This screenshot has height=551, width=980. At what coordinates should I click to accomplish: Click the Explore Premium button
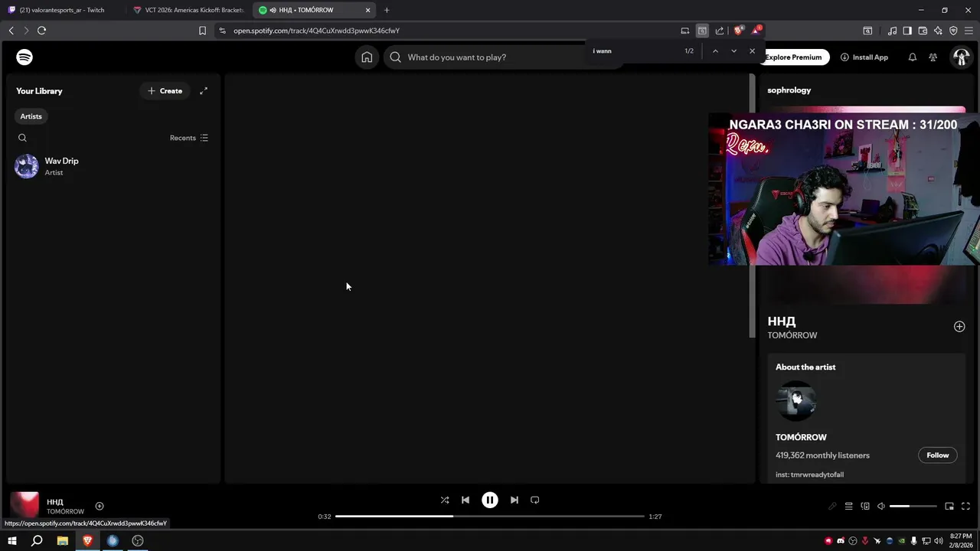792,57
